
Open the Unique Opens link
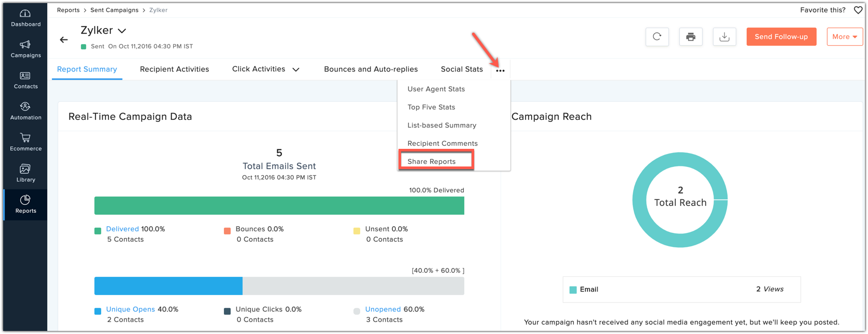pos(131,309)
